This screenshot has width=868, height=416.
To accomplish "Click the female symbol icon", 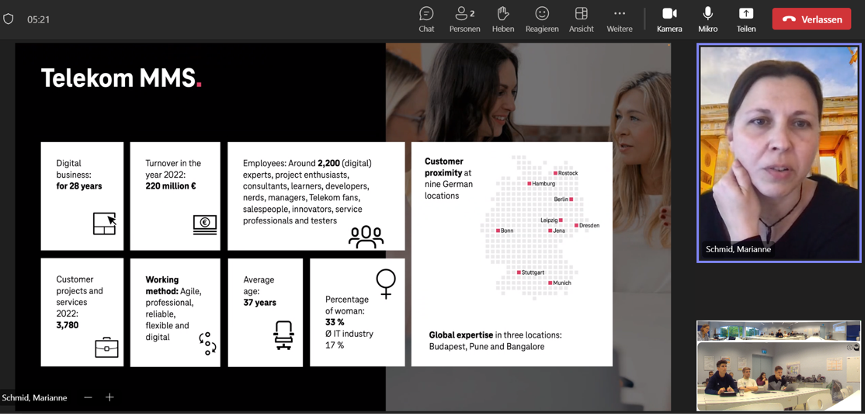I will pos(386,284).
